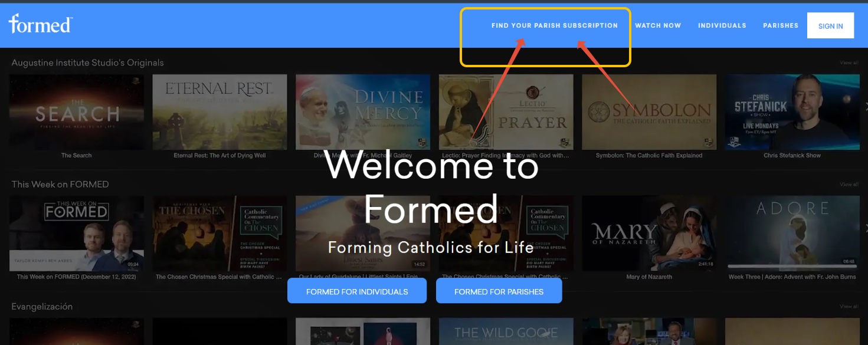Image resolution: width=868 pixels, height=345 pixels.
Task: Click the 05:24 duration badge
Action: [x=133, y=264]
